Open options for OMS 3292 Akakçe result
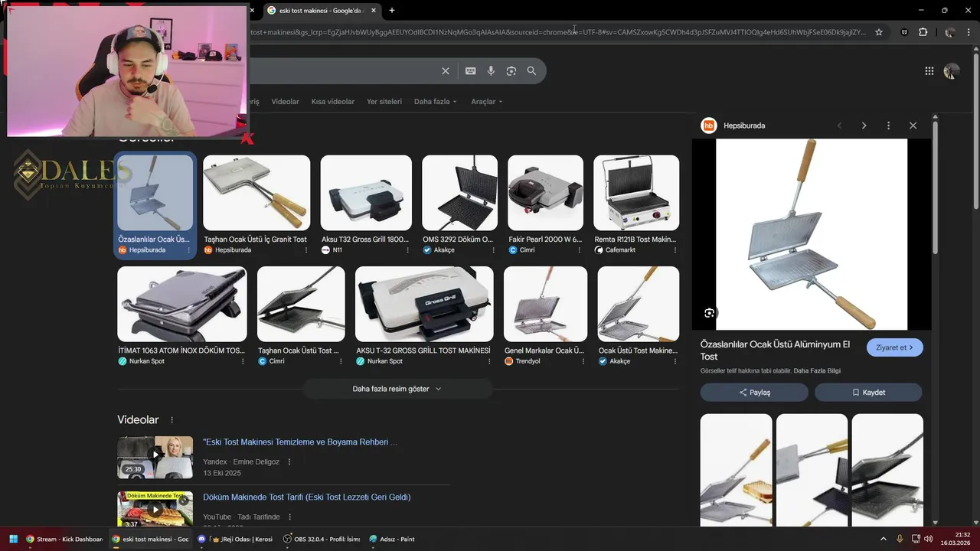 click(x=492, y=250)
